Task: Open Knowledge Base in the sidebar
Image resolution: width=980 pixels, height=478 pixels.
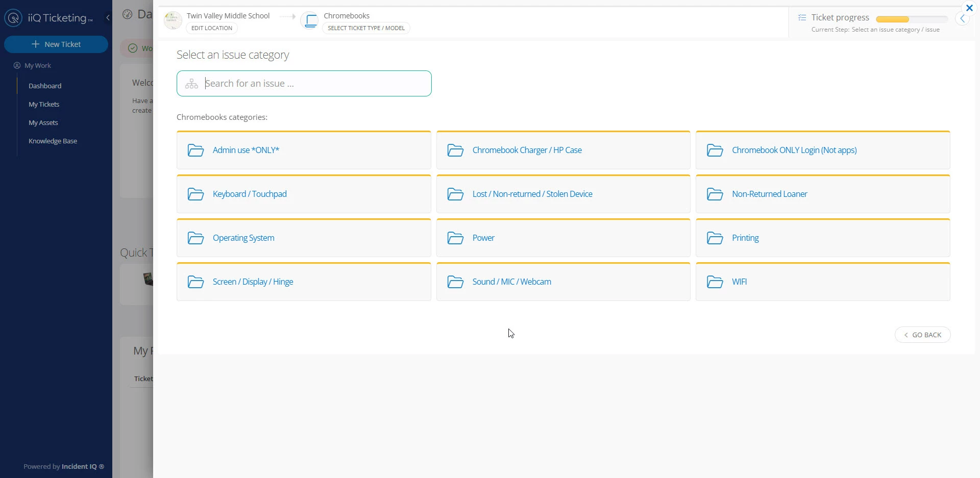Action: (53, 141)
